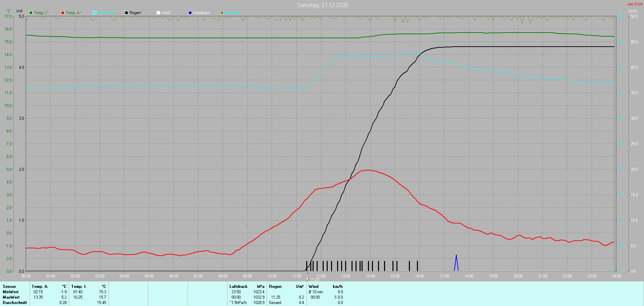
Task: Click the Temp. I. minimum time '01:40'
Action: click(x=78, y=292)
